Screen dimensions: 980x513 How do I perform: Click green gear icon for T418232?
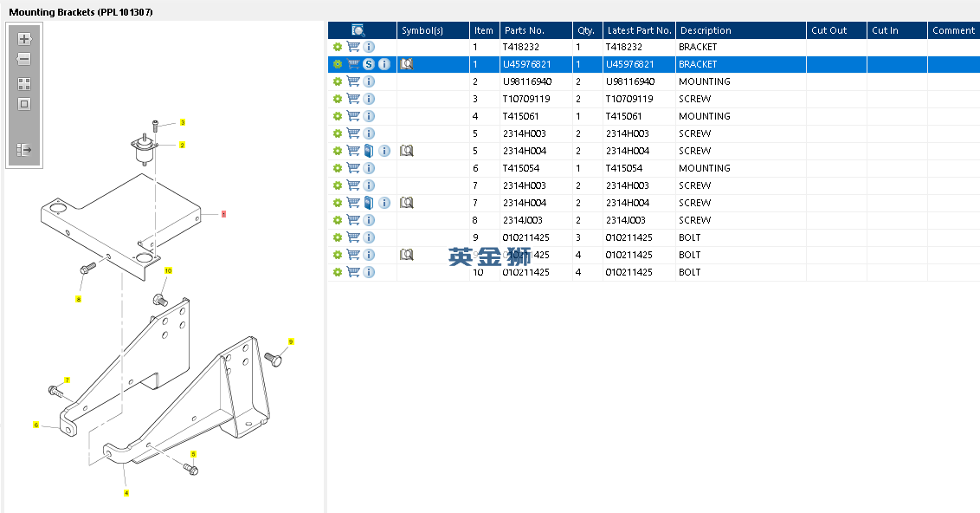point(338,47)
